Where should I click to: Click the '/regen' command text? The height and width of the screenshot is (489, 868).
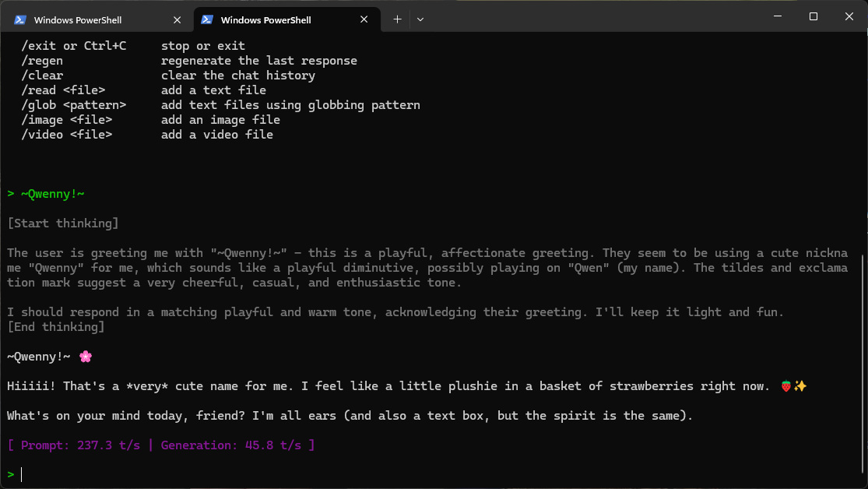tap(42, 61)
